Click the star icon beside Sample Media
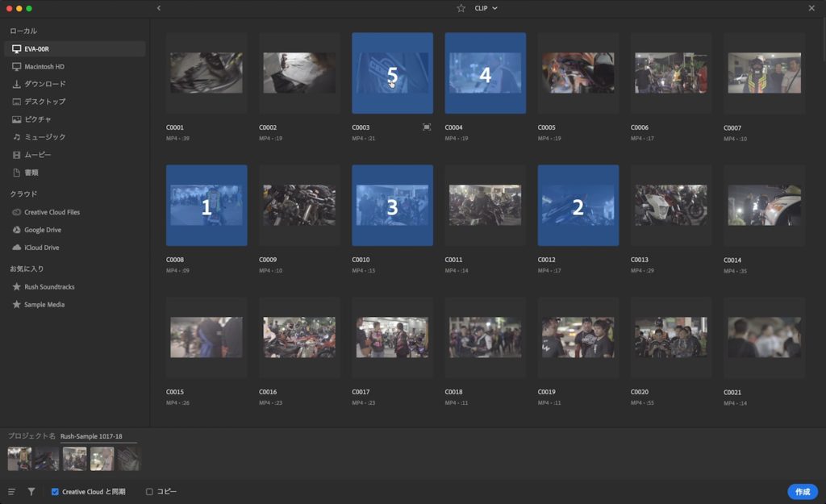The image size is (826, 504). point(16,304)
